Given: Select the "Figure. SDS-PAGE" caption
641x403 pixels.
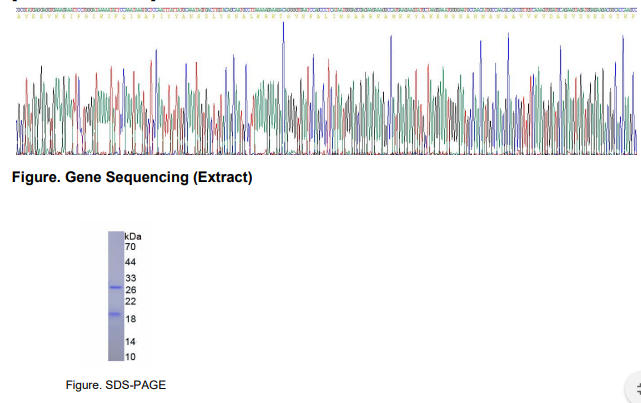Looking at the screenshot, I should 116,385.
